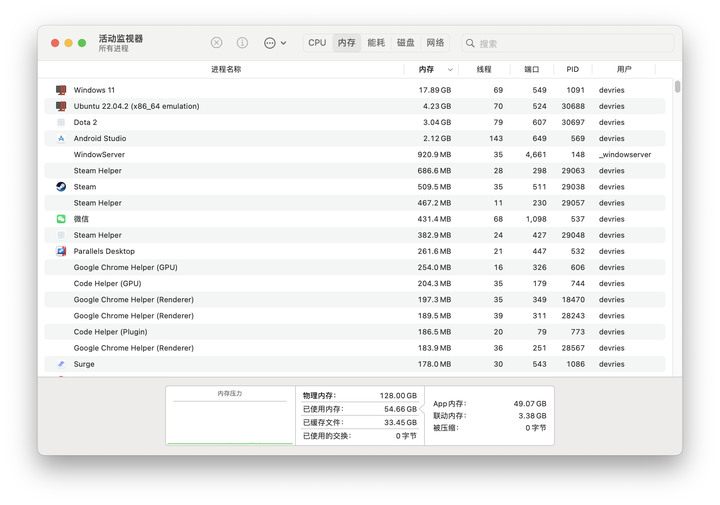The height and width of the screenshot is (505, 720).
Task: Select the Code Helper (Plugin) row name
Action: pos(110,331)
